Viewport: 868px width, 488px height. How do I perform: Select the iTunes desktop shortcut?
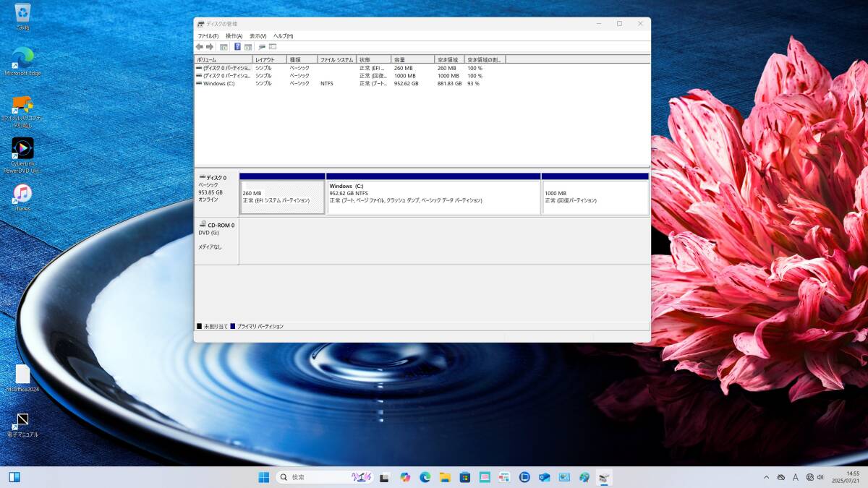(23, 197)
